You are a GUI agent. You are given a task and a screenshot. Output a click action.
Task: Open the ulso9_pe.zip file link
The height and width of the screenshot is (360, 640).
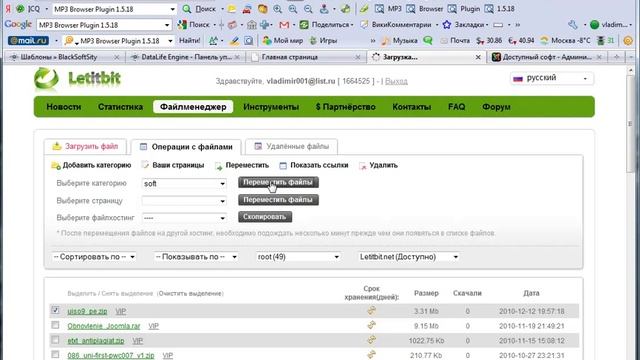(87, 311)
